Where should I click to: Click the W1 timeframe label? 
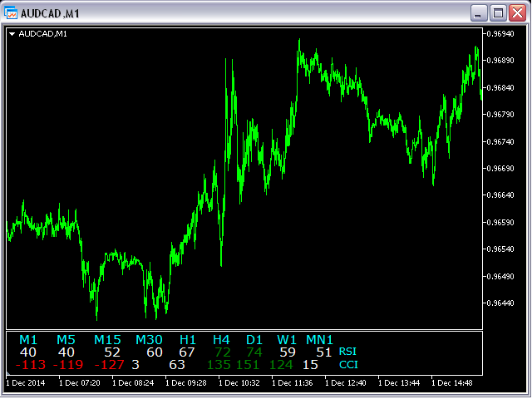[x=287, y=339]
